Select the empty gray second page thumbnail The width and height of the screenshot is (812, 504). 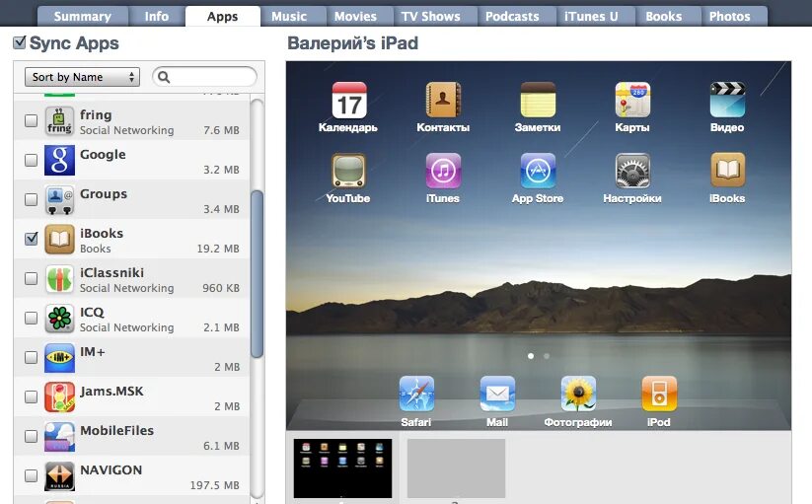coord(456,468)
